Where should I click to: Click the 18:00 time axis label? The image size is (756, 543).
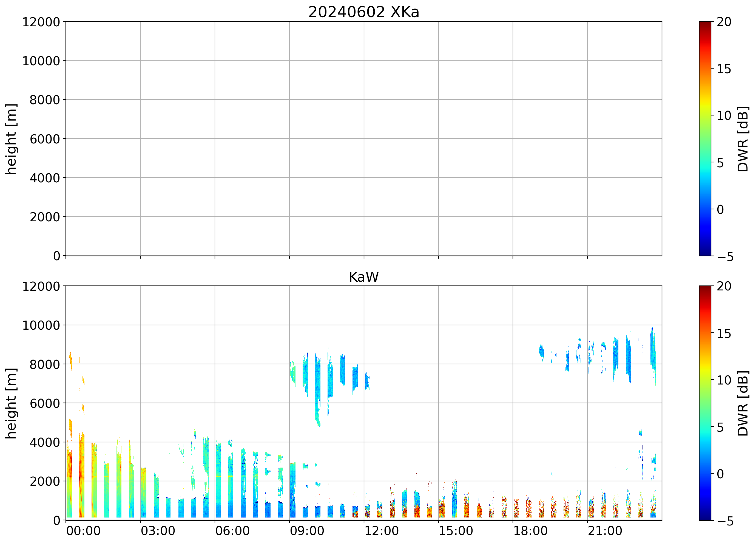(530, 531)
